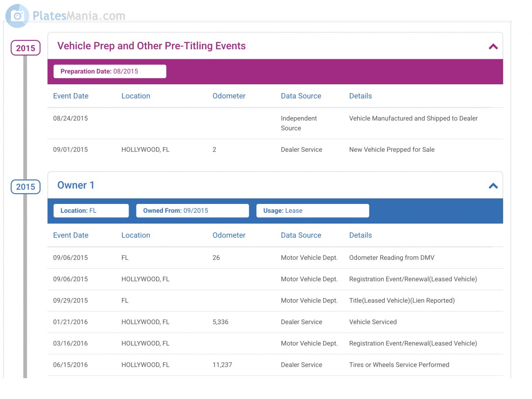Select the Location: FL badge
This screenshot has width=532, height=399.
(91, 211)
